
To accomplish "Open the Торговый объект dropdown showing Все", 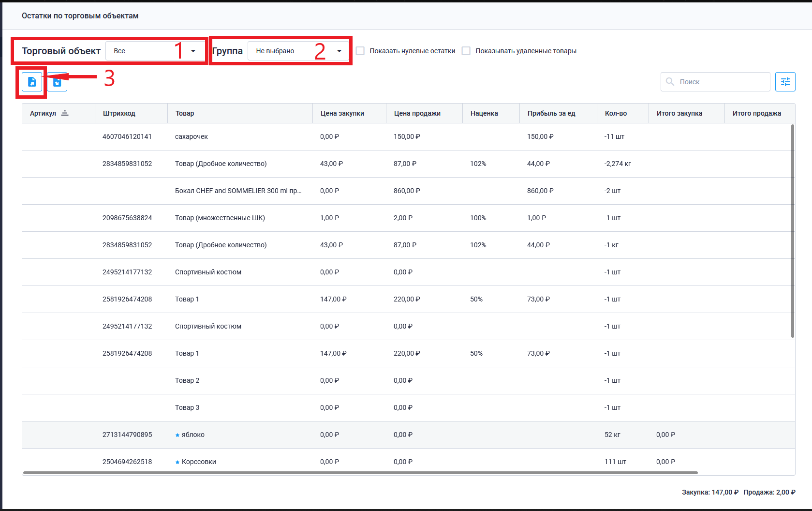I will [x=155, y=51].
